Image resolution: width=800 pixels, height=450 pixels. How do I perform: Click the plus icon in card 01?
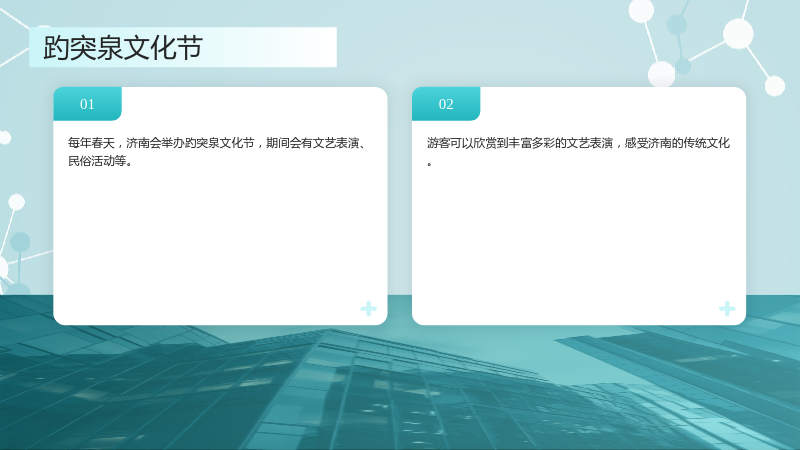click(368, 309)
